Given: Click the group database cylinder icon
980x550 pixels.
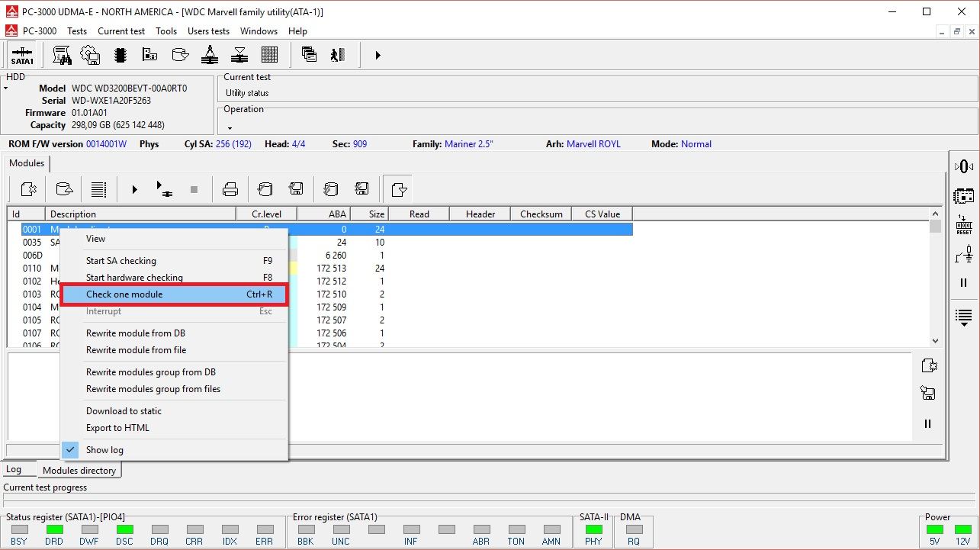Looking at the screenshot, I should tap(331, 189).
